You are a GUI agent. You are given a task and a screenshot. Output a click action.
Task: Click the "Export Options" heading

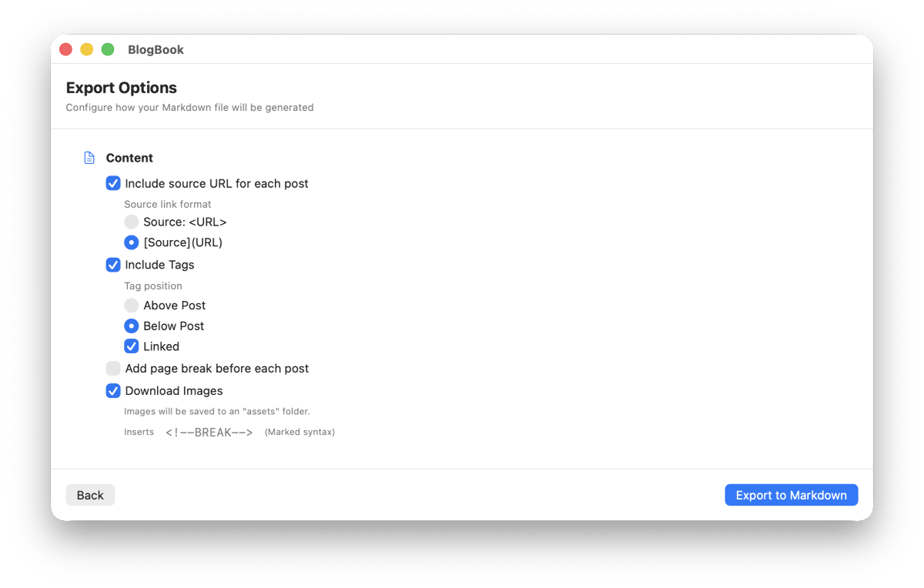coord(121,88)
